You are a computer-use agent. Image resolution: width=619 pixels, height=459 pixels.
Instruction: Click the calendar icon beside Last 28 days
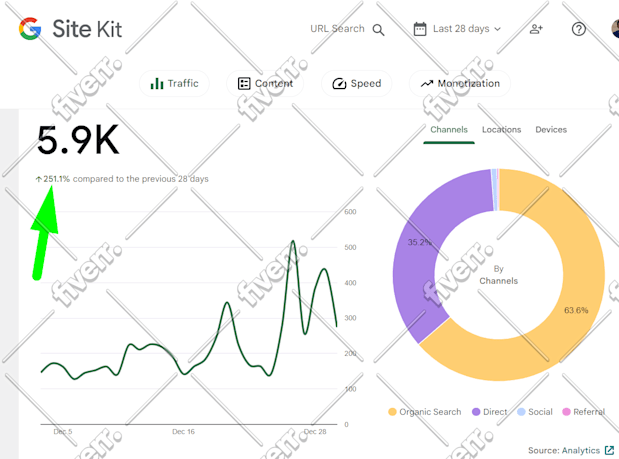420,29
